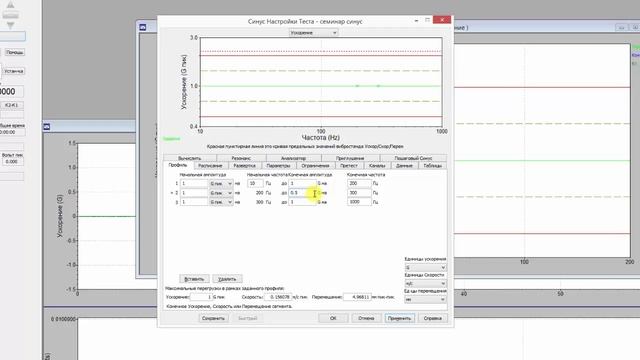Click the lower graph window's title icon
Viewport: 640px width, 360px height.
click(47, 127)
